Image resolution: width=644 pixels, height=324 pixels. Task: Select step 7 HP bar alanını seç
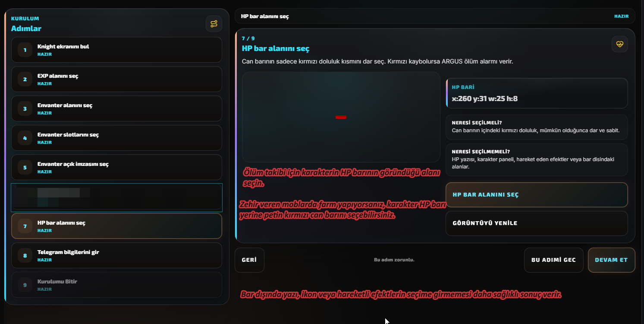pyautogui.click(x=116, y=226)
